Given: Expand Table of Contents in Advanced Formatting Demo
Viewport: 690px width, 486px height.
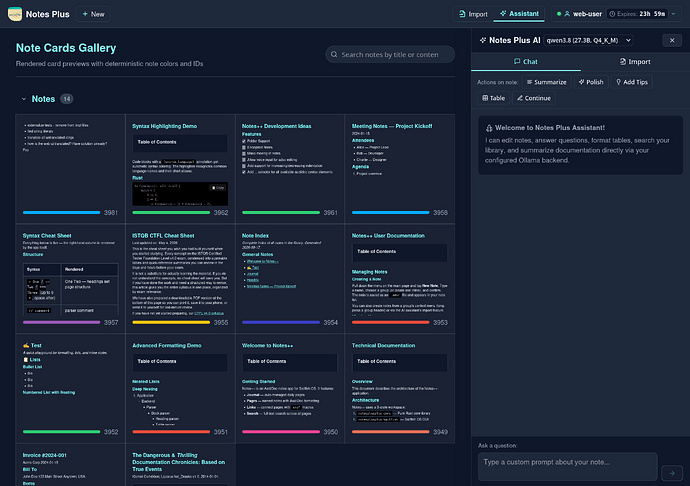Looking at the screenshot, I should coord(180,362).
